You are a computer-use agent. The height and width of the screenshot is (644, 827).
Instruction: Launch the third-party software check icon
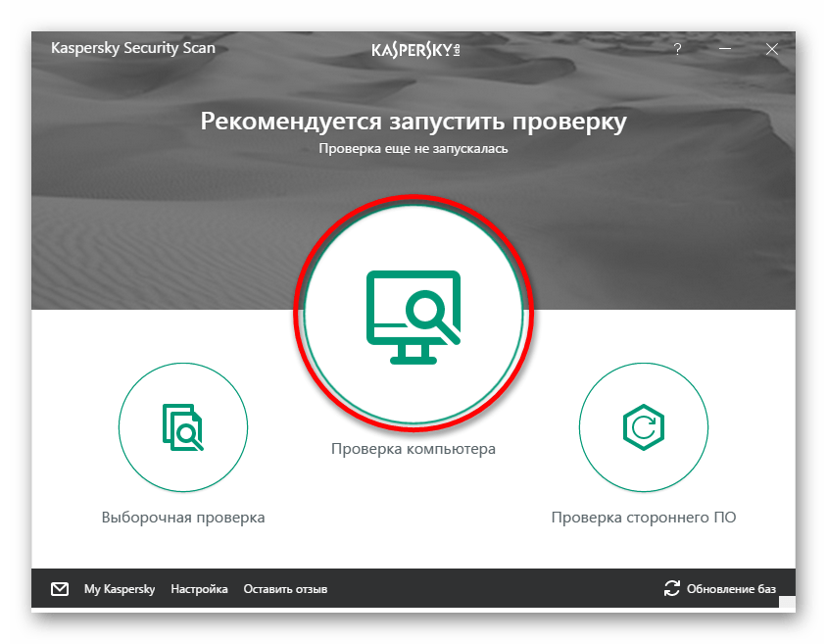[643, 427]
